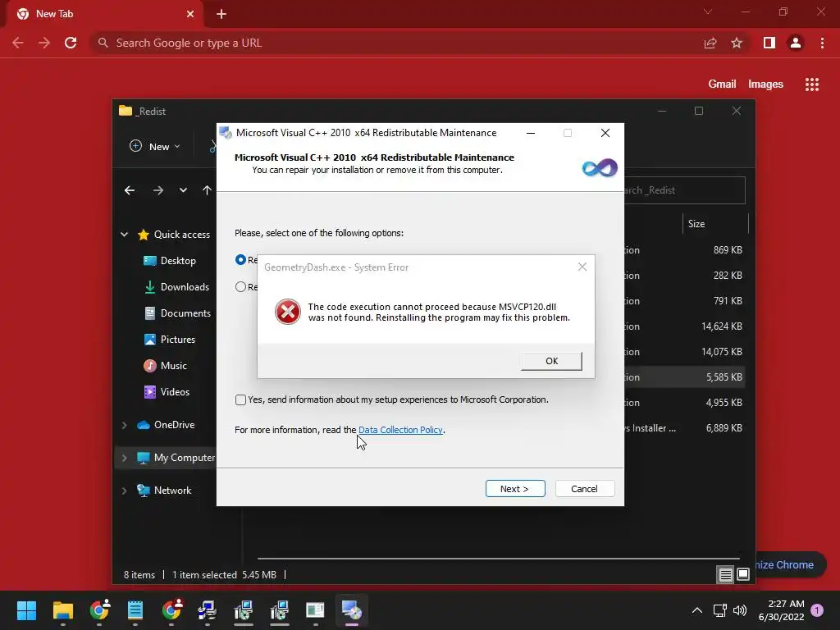The height and width of the screenshot is (630, 840).
Task: Open Pictures in Quick access
Action: [169, 340]
